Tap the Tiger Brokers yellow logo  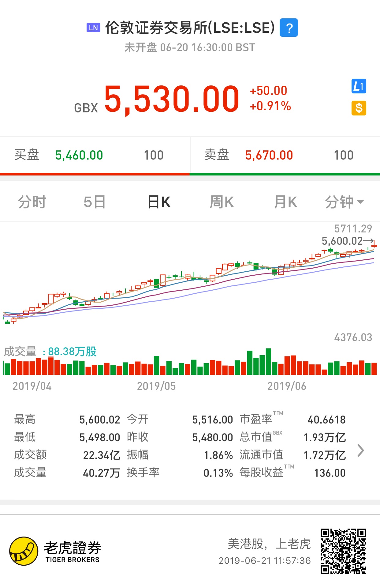point(24,551)
